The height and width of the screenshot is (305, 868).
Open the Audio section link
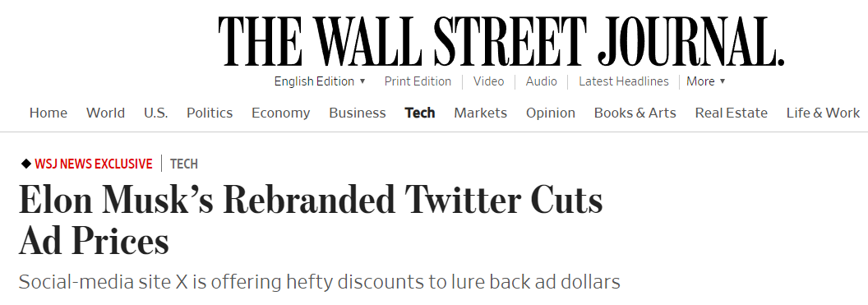542,81
